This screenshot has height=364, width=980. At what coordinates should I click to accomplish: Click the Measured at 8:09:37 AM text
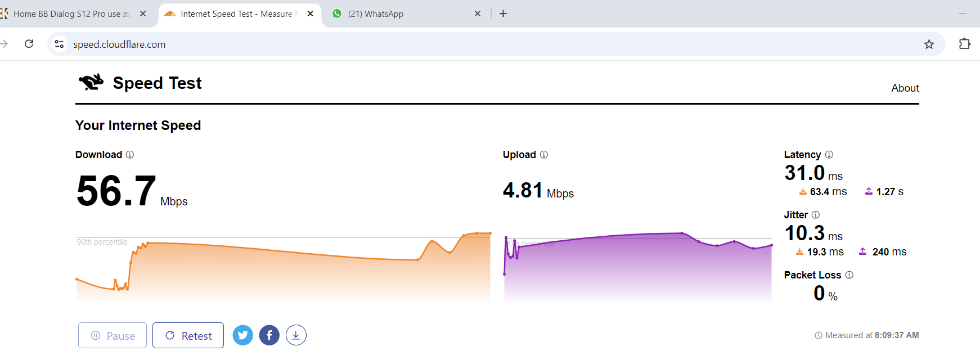click(x=872, y=335)
